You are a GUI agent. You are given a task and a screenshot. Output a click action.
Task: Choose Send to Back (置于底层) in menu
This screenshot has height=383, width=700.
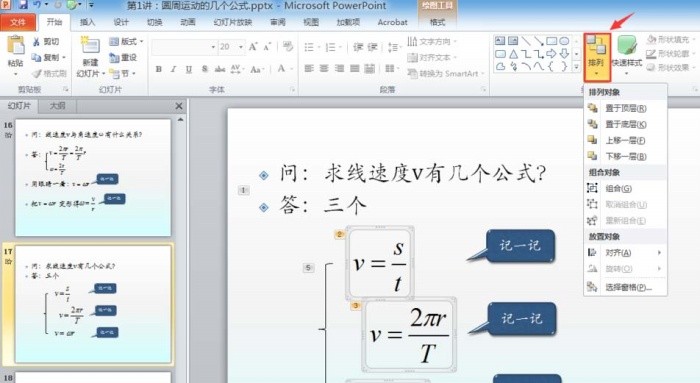625,124
